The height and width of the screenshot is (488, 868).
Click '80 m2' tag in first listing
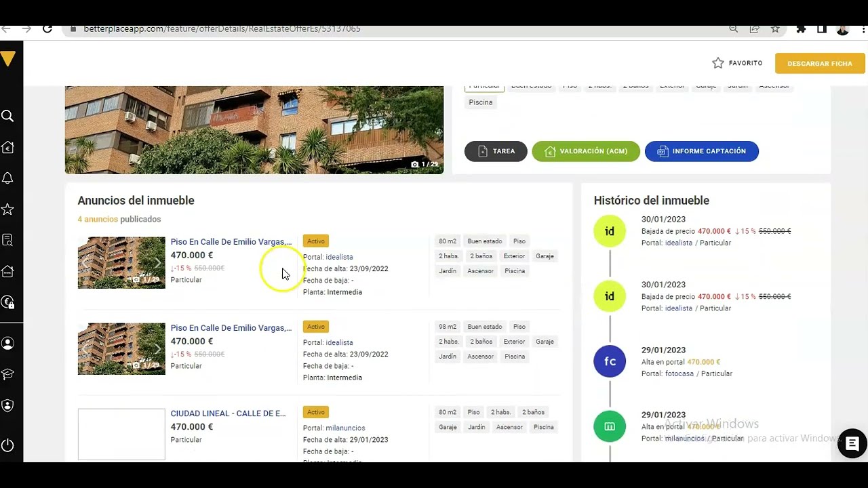tap(448, 241)
